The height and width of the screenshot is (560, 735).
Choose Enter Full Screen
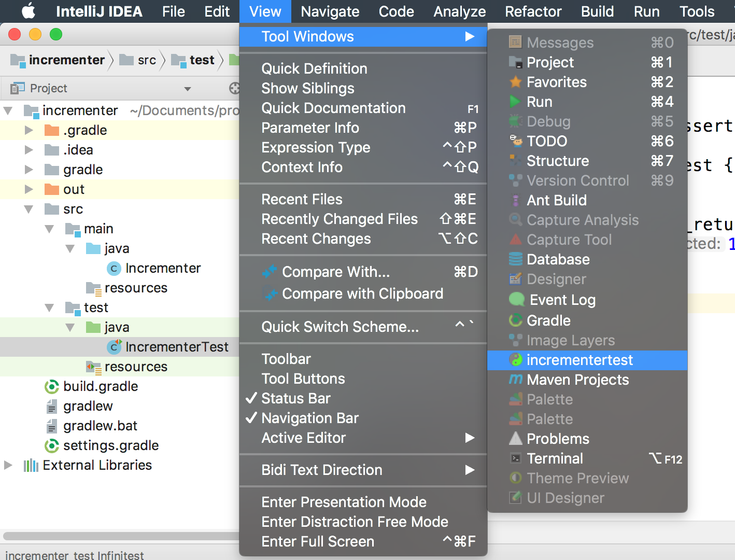(x=363, y=541)
